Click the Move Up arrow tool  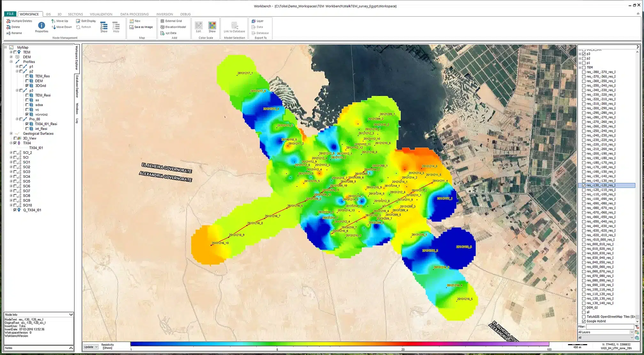click(60, 21)
